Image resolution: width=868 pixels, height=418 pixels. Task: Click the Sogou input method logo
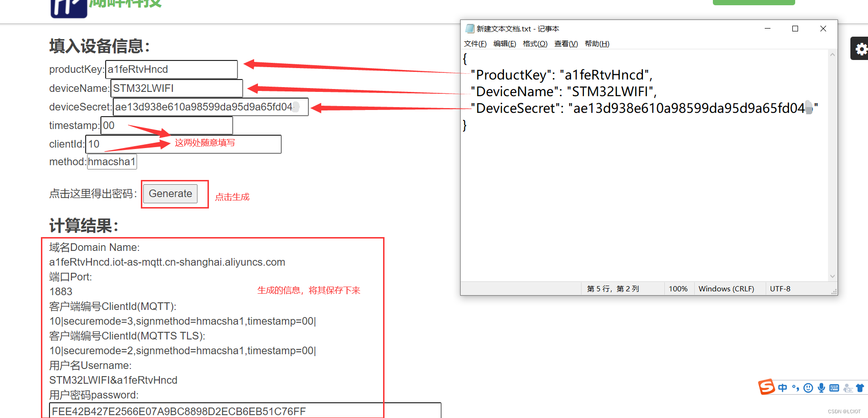tap(766, 387)
